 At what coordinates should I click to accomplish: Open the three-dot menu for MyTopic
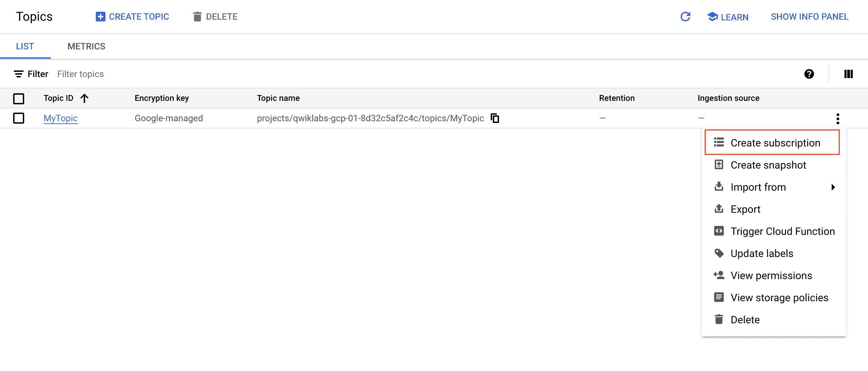coord(838,118)
